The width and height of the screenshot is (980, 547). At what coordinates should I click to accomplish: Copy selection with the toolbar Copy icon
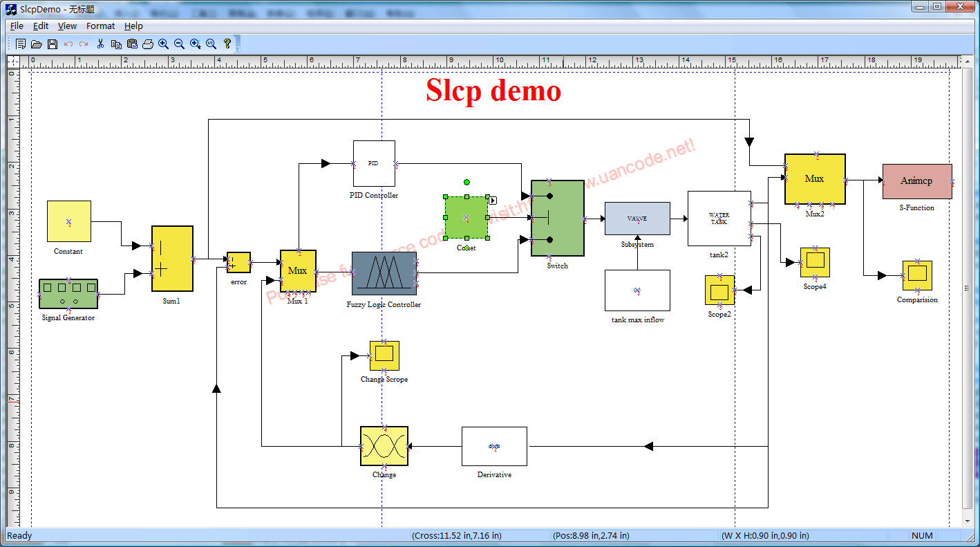pos(116,44)
